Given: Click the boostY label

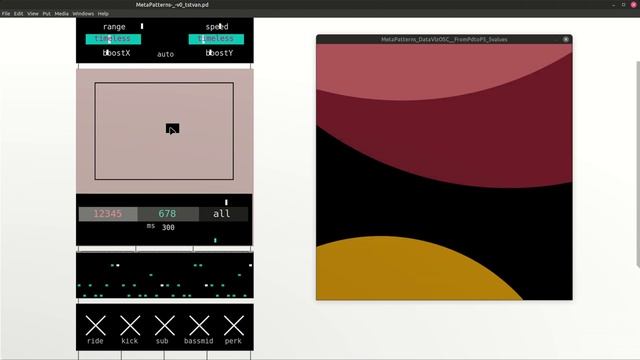Looking at the screenshot, I should (x=219, y=53).
